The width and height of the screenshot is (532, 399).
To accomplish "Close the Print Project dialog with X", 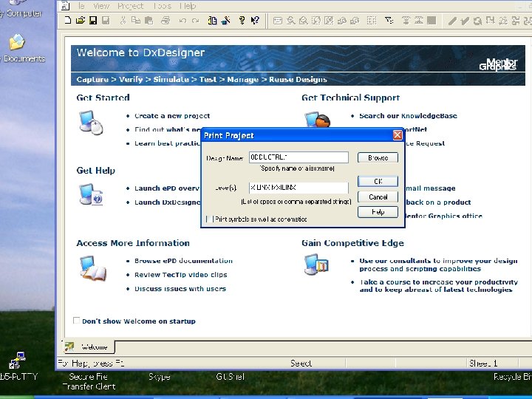I will [398, 135].
